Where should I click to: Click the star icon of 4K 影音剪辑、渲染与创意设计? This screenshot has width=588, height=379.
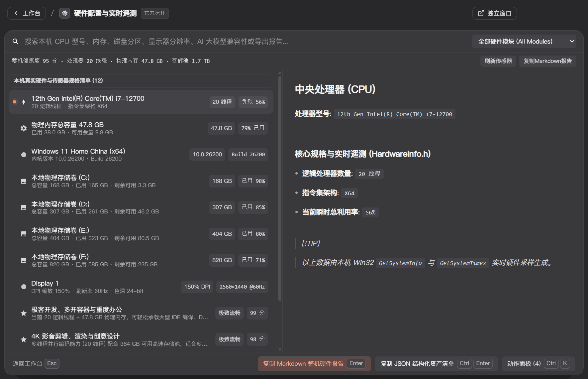click(24, 339)
